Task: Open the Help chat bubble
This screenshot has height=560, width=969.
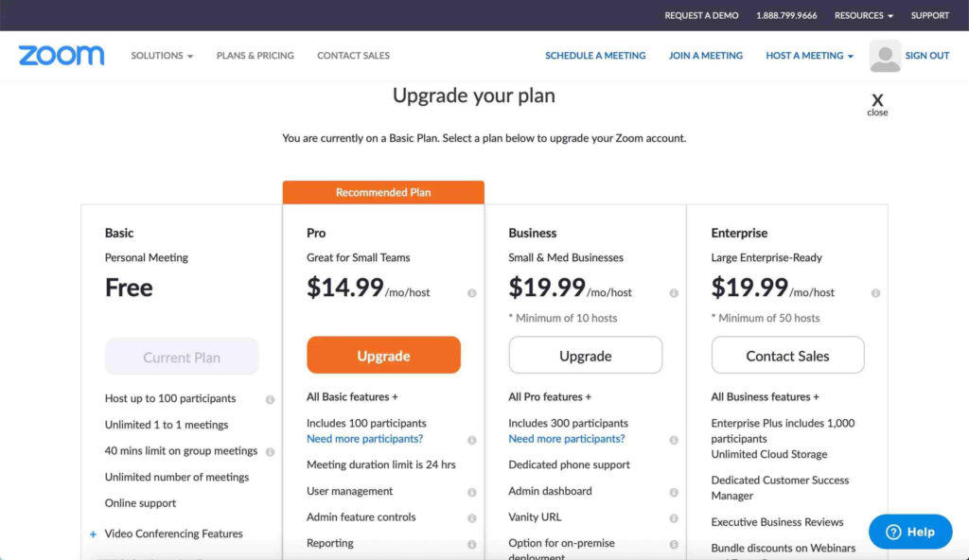Action: point(909,532)
